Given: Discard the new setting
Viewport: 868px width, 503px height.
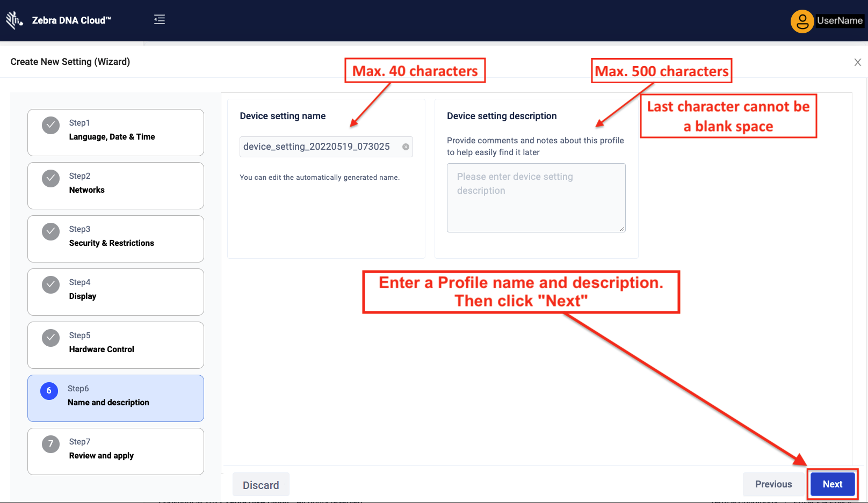Looking at the screenshot, I should pyautogui.click(x=261, y=485).
